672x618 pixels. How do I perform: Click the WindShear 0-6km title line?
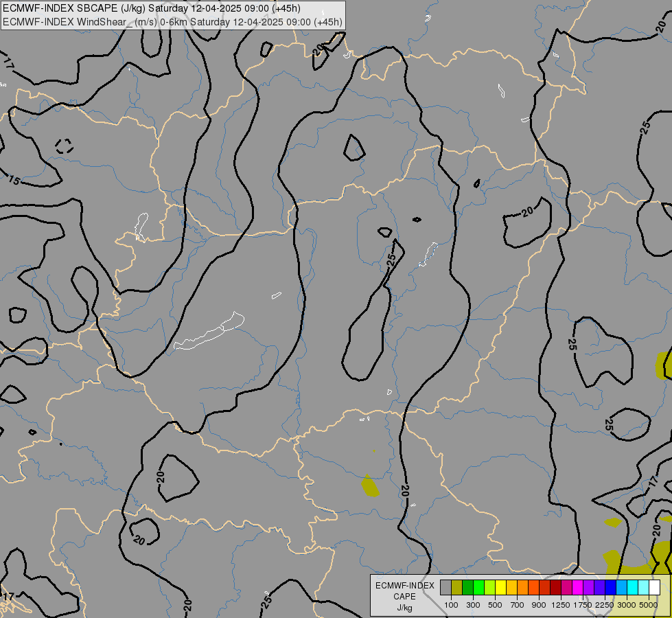tap(173, 22)
